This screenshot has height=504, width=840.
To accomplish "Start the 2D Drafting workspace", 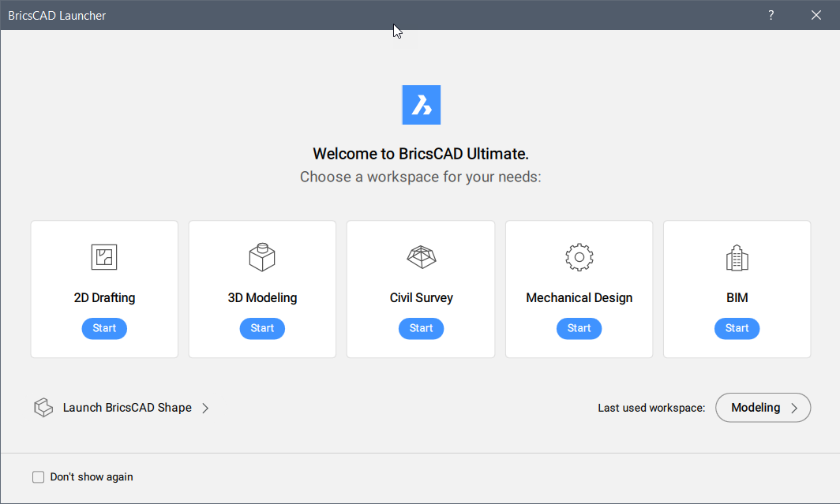I will pos(104,328).
